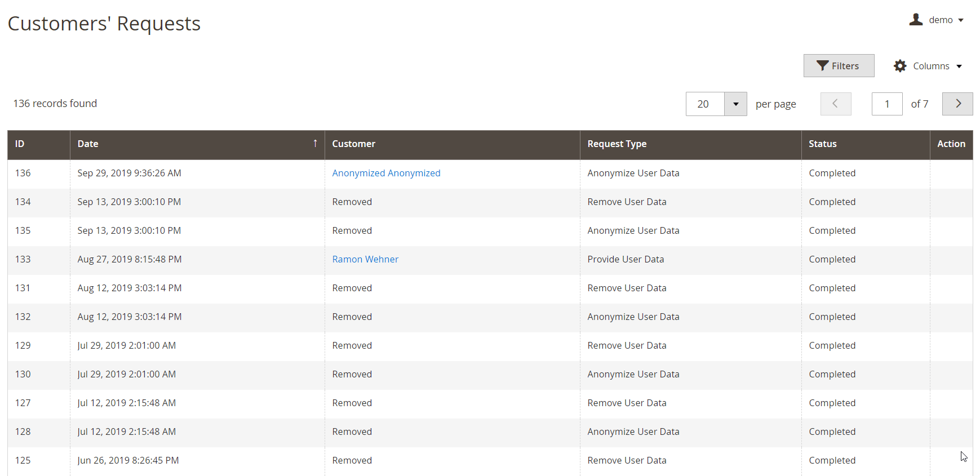This screenshot has width=980, height=476.
Task: Sort by the ID column header
Action: (20, 144)
